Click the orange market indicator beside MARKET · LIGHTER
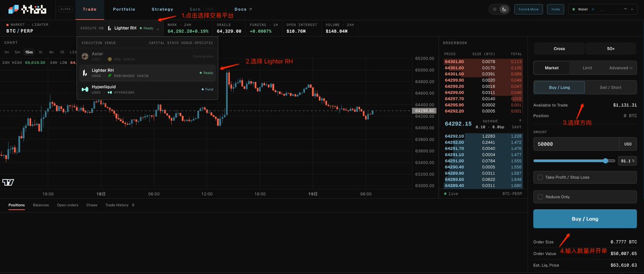The width and height of the screenshot is (644, 274). [x=8, y=24]
